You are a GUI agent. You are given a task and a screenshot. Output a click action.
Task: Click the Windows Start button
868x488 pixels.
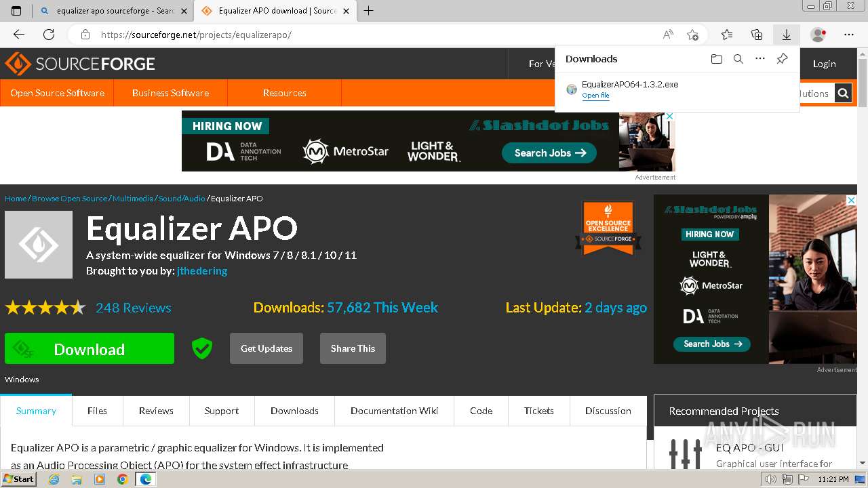18,479
